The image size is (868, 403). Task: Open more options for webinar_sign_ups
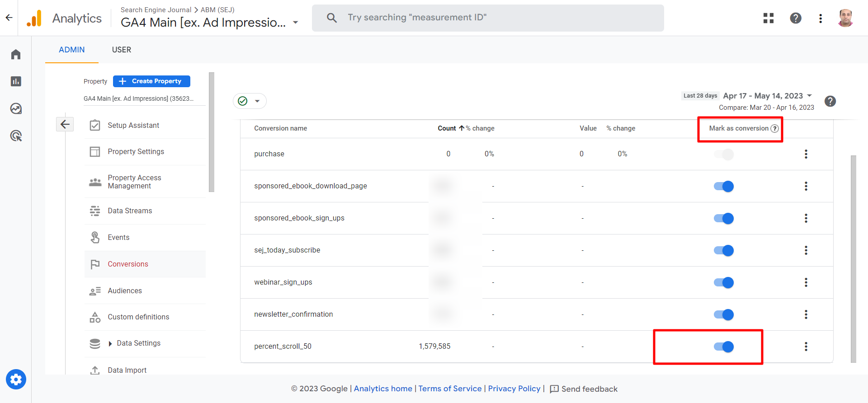[x=806, y=282]
